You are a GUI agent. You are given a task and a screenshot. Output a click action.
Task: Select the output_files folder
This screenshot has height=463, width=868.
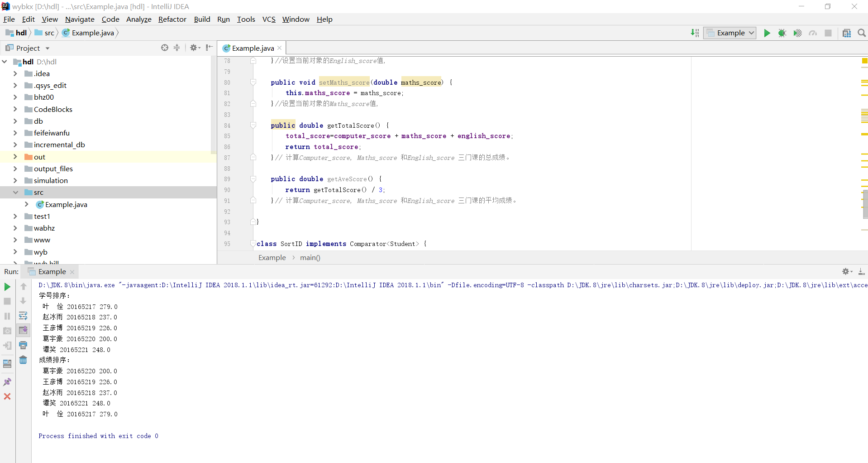(x=53, y=169)
